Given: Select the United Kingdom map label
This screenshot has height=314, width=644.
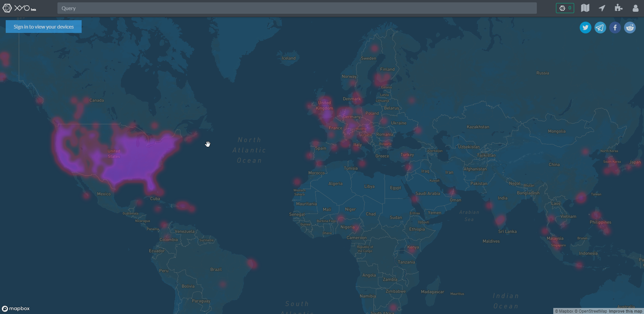Looking at the screenshot, I should click(x=325, y=105).
